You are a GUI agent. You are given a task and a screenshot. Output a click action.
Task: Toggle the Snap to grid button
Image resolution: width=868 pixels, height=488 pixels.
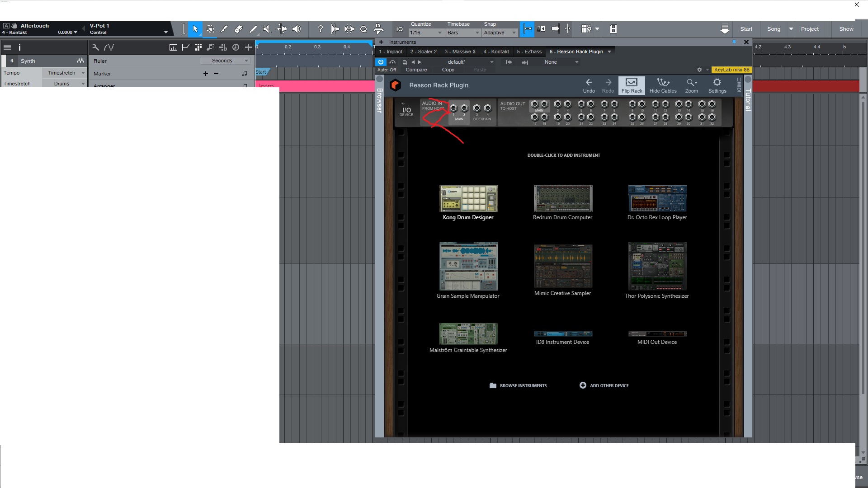click(x=527, y=29)
